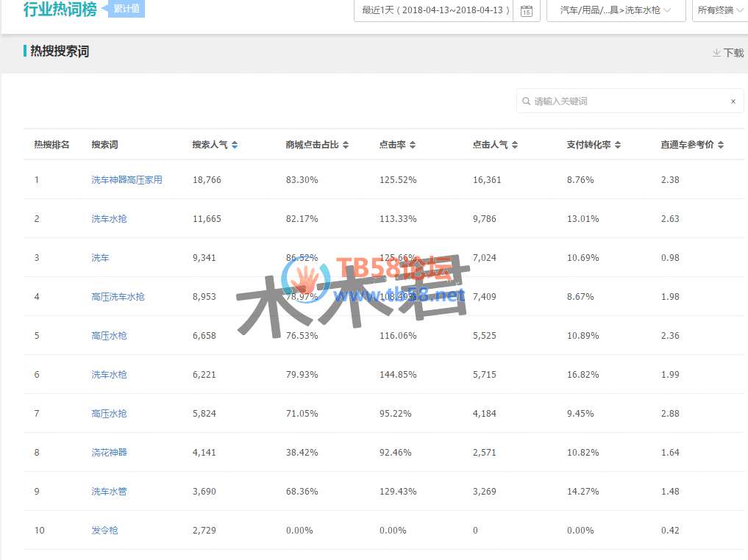Click the 浇花神器 keyword link

pos(109,453)
